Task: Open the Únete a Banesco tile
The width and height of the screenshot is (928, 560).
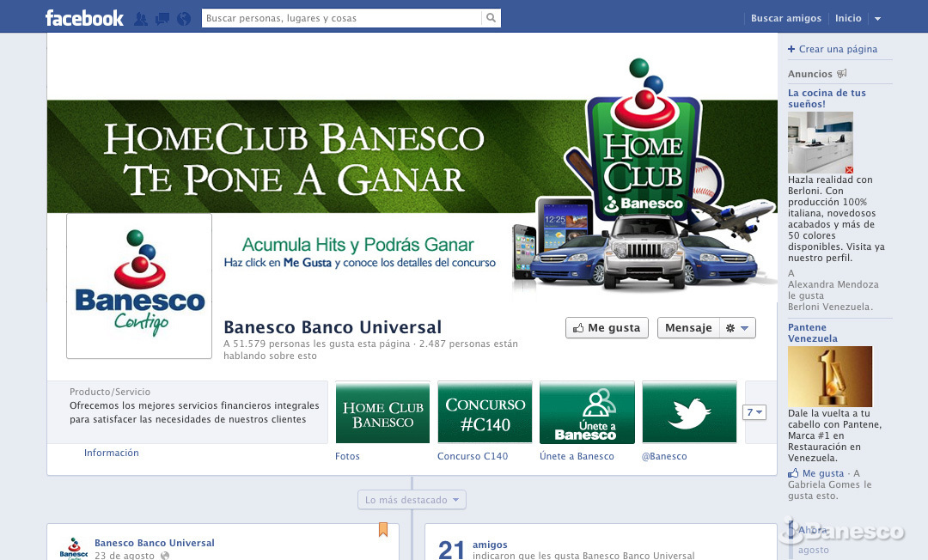Action: [587, 413]
